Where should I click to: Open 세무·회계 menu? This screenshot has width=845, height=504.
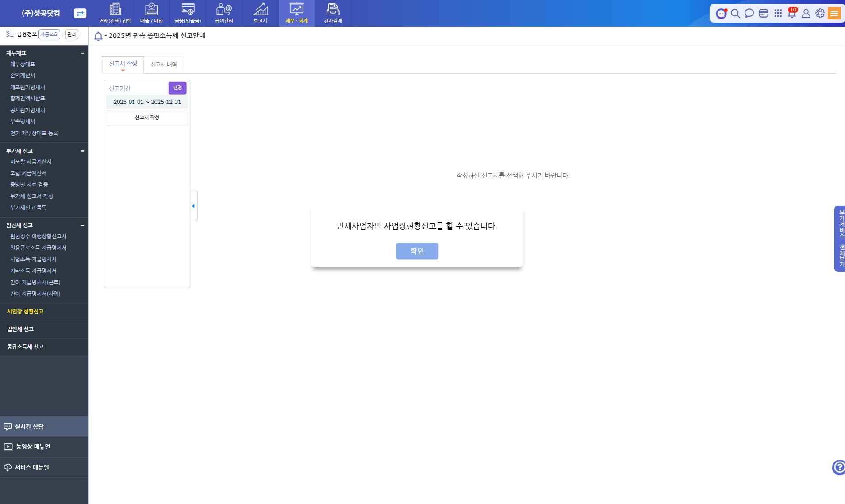click(296, 13)
